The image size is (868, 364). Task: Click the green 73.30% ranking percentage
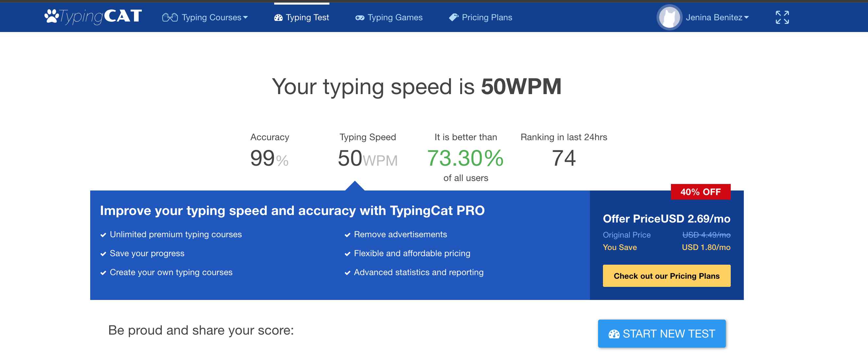465,158
